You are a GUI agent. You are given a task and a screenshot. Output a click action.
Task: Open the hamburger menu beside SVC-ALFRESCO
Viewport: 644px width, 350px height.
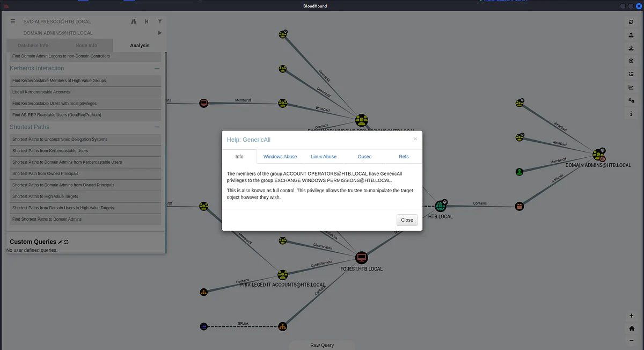tap(13, 21)
